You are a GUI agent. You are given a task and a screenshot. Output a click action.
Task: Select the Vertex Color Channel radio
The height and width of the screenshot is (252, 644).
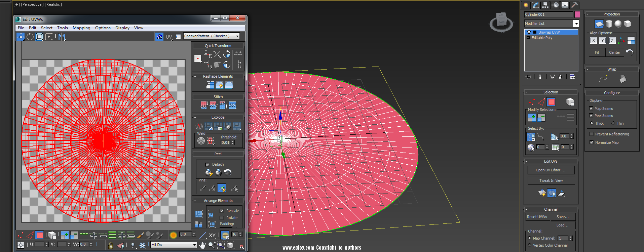pos(529,245)
